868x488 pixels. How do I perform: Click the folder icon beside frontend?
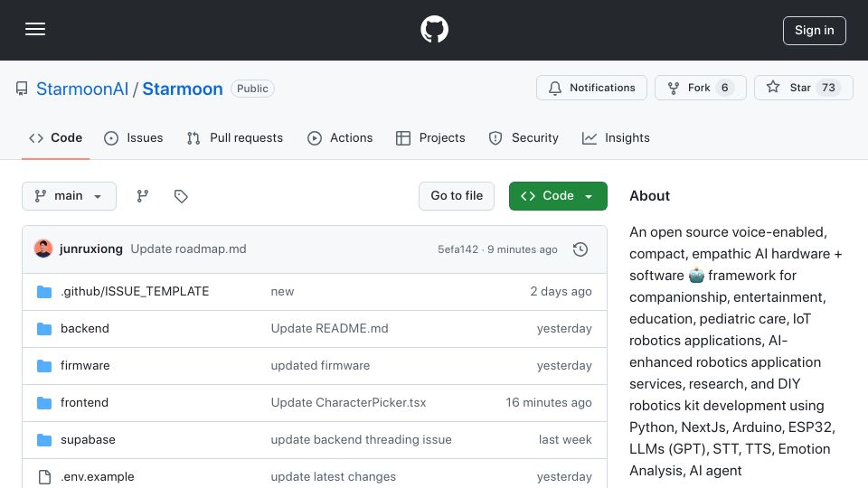[44, 403]
